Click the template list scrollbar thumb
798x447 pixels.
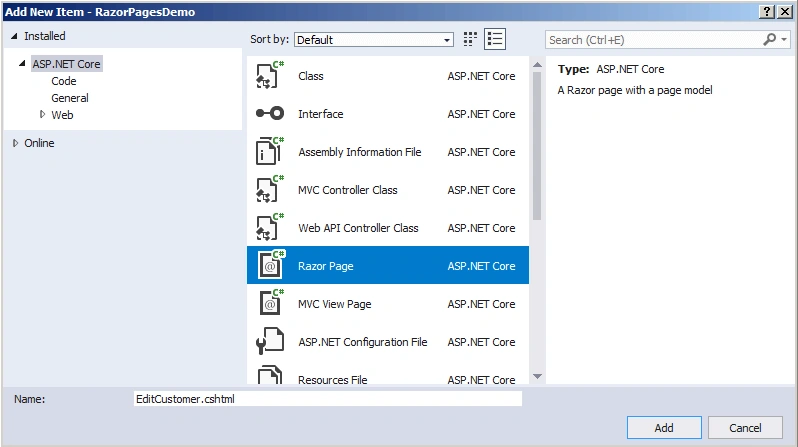[537, 146]
